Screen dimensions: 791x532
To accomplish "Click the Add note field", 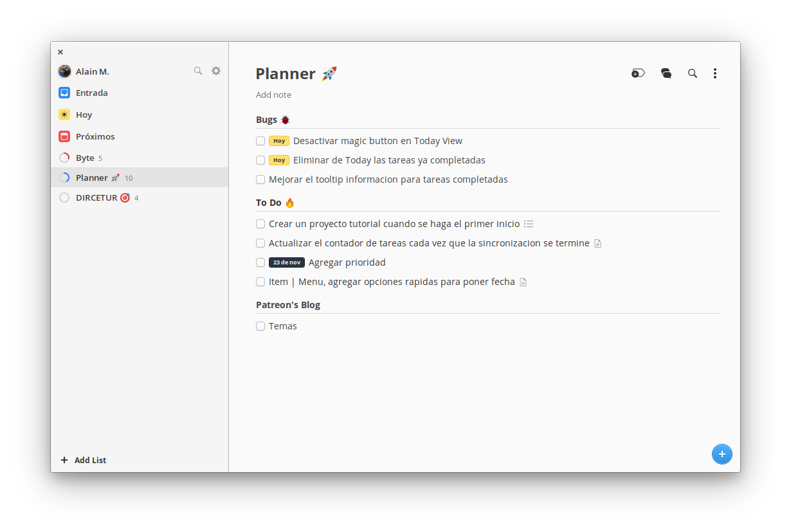I will click(274, 95).
